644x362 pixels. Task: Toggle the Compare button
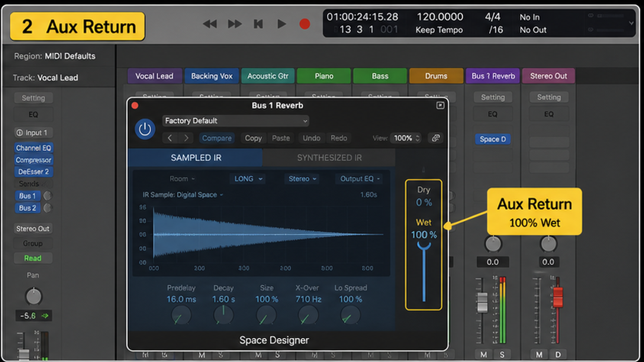[217, 138]
